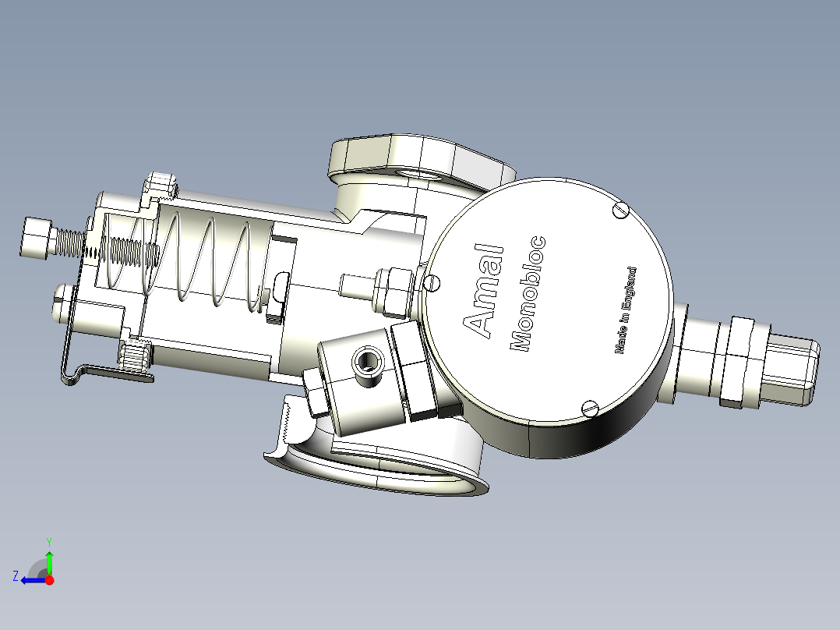This screenshot has width=840, height=630.
Task: Click the red origin dot of axis triad
Action: pos(50,580)
